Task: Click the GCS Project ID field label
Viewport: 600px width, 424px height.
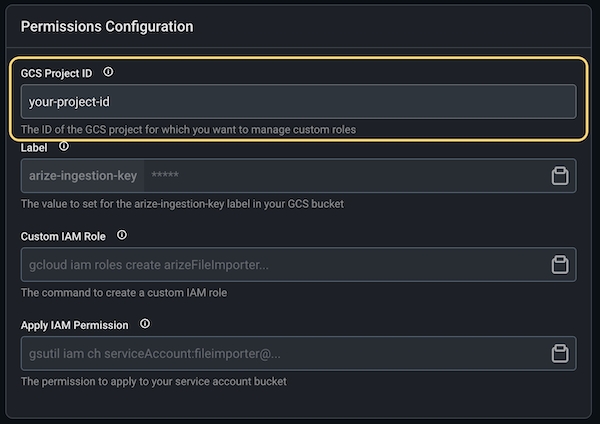Action: click(x=58, y=73)
